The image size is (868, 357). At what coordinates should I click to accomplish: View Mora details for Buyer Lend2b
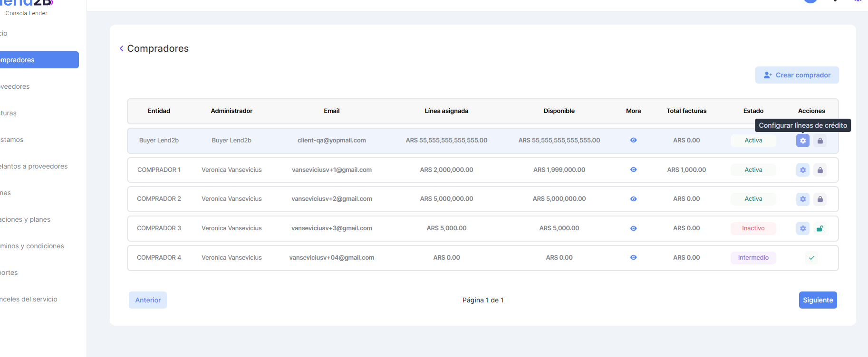point(633,141)
